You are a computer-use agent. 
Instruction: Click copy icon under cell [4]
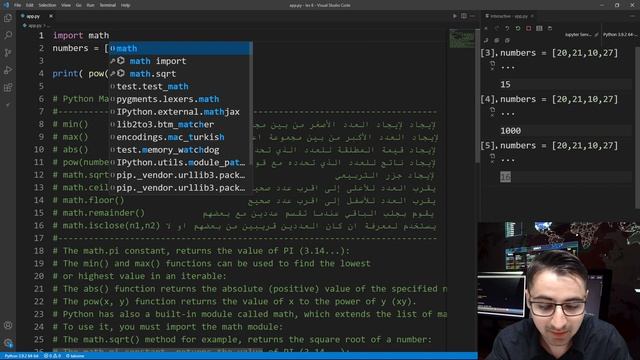(492, 110)
